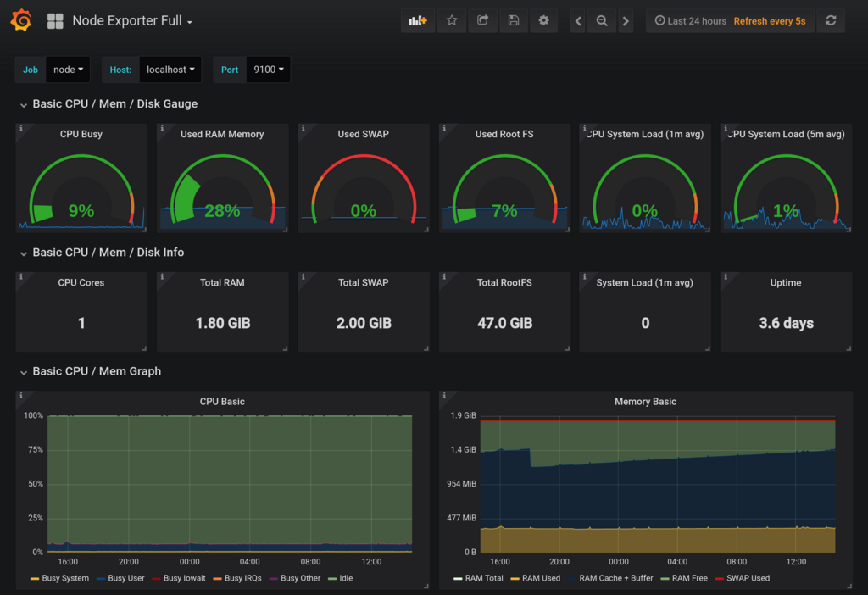The width and height of the screenshot is (868, 595).
Task: Shift time range forward
Action: point(626,21)
